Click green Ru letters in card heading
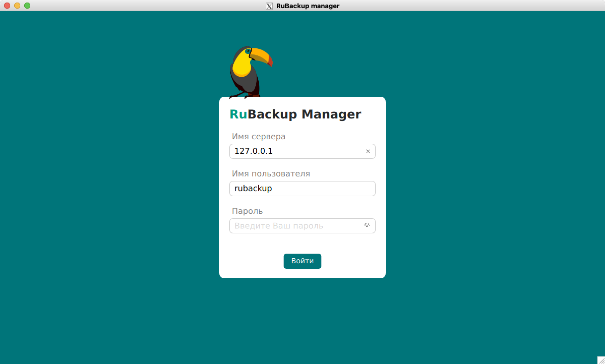Viewport: 605px width, 364px height. (238, 114)
